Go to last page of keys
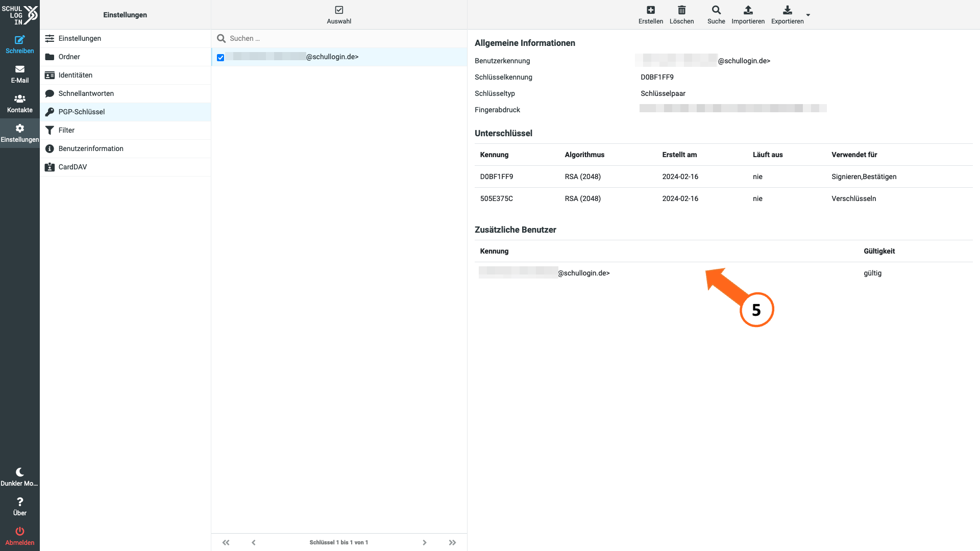Viewport: 980px width, 551px height. click(452, 542)
